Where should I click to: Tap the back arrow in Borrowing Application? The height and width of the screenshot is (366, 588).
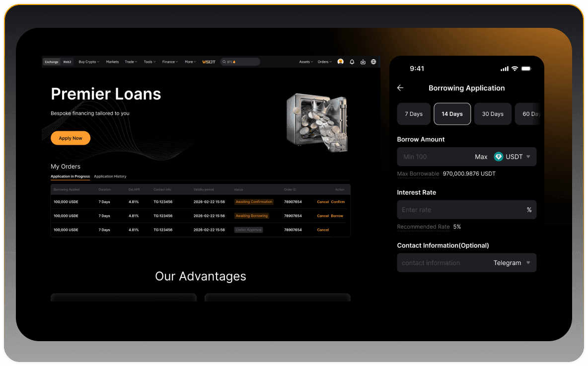coord(400,88)
